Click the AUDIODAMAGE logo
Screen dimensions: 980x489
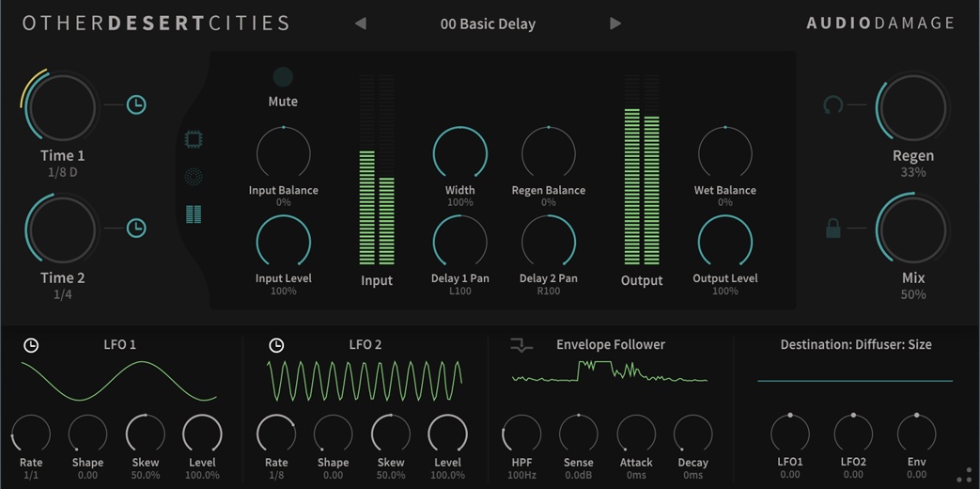(880, 24)
